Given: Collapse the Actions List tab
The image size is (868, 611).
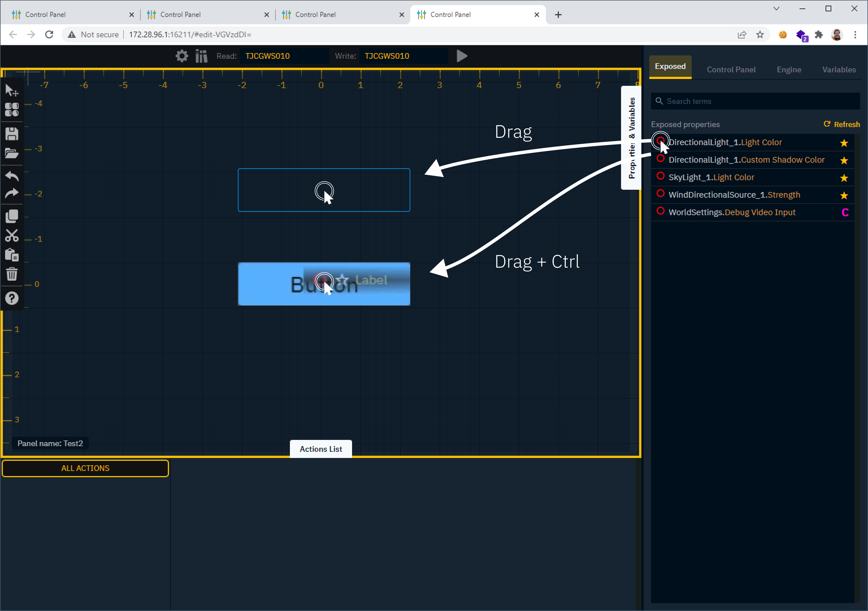Looking at the screenshot, I should pyautogui.click(x=321, y=449).
